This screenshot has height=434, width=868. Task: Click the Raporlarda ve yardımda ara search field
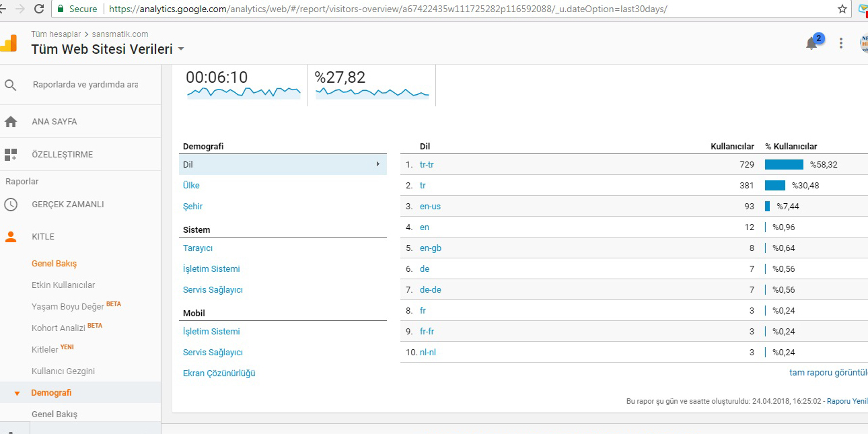click(85, 85)
